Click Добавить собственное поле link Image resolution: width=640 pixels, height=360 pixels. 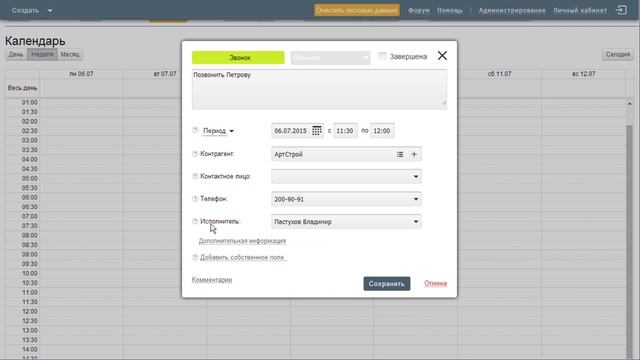point(243,258)
